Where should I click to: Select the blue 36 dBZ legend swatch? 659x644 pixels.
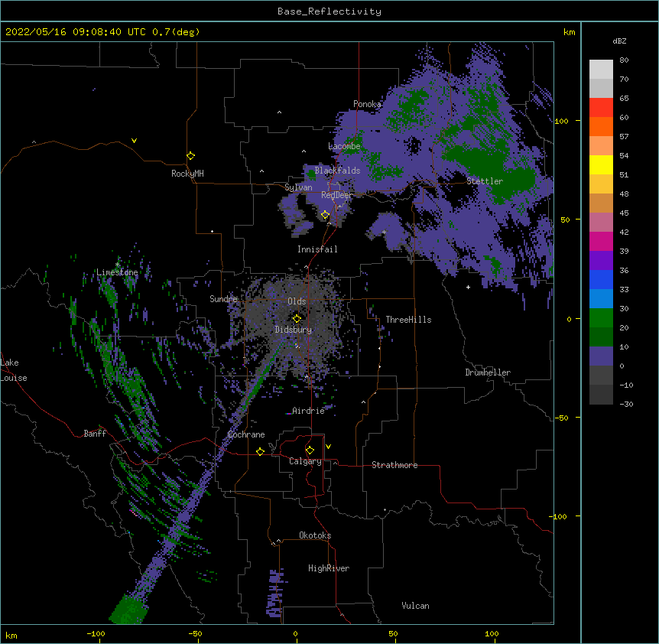(x=601, y=279)
